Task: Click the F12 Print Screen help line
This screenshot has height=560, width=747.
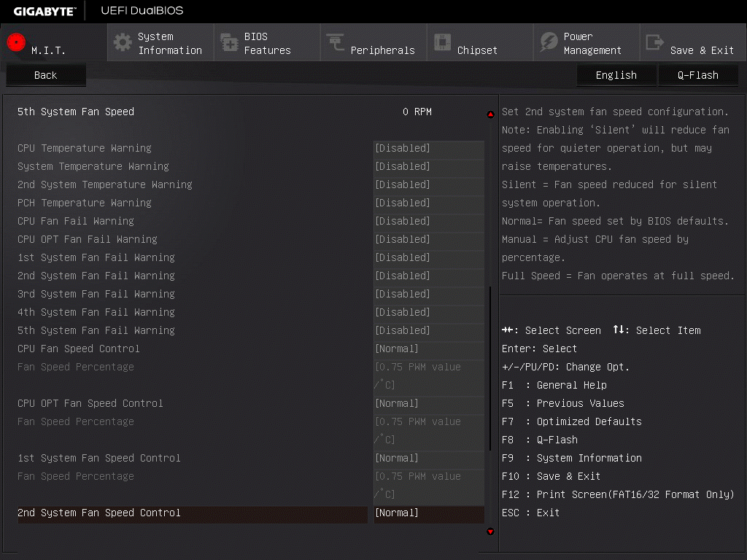Action: (x=618, y=494)
